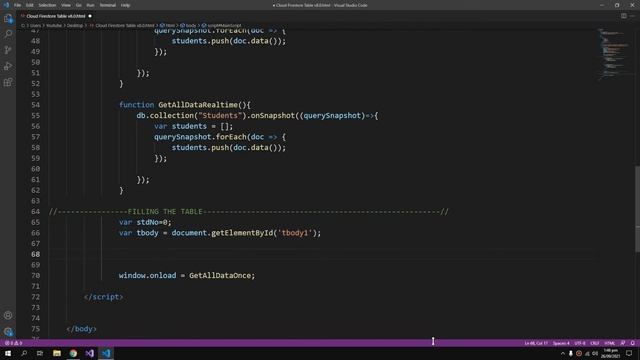
Task: Click the html breadcrumb segment
Action: click(x=168, y=25)
